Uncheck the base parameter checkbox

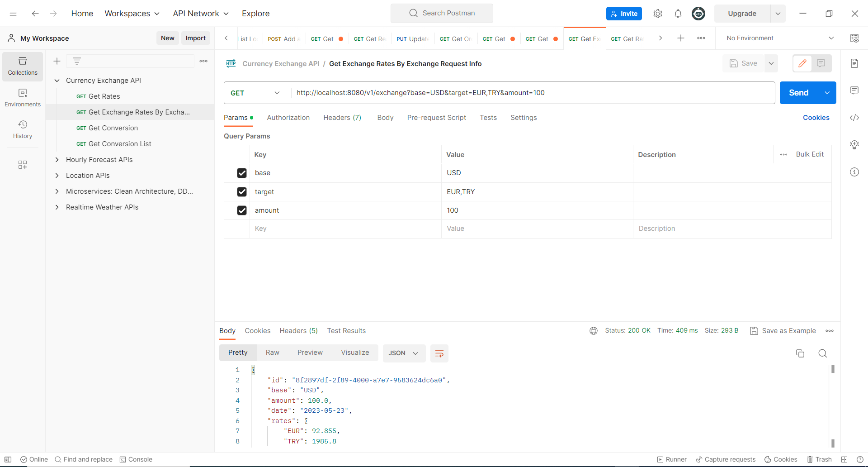[x=242, y=173]
